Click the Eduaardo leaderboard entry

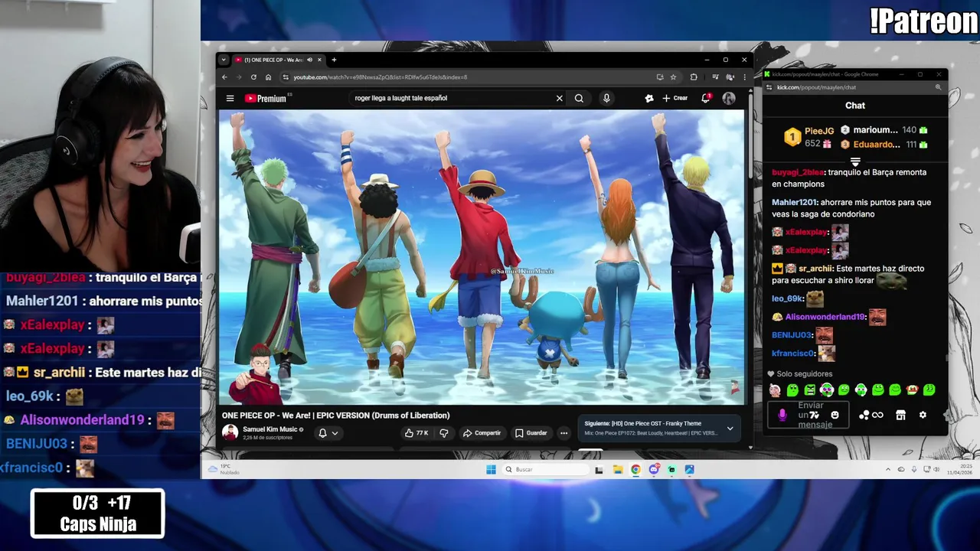tap(884, 145)
